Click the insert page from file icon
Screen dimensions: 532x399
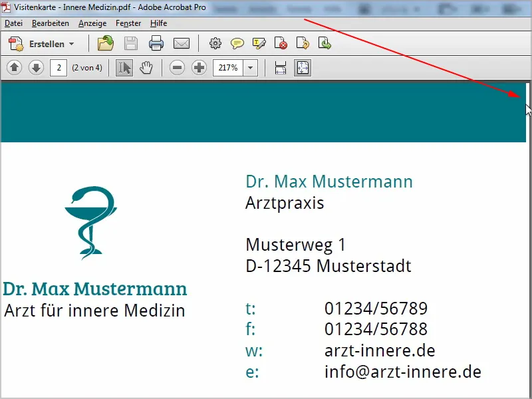pos(325,43)
